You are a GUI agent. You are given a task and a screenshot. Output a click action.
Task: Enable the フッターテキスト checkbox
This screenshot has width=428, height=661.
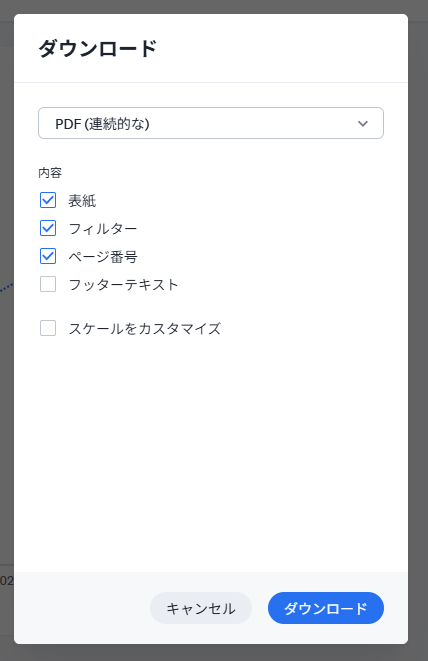[x=48, y=284]
